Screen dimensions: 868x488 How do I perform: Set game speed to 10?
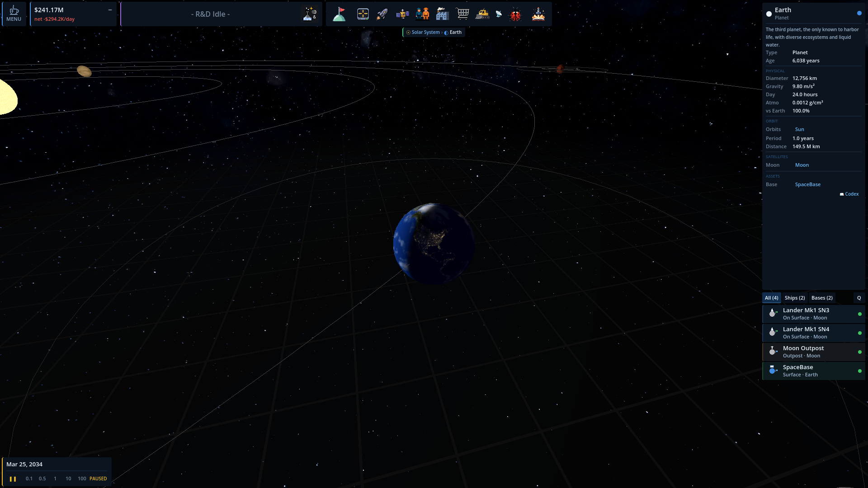click(68, 479)
